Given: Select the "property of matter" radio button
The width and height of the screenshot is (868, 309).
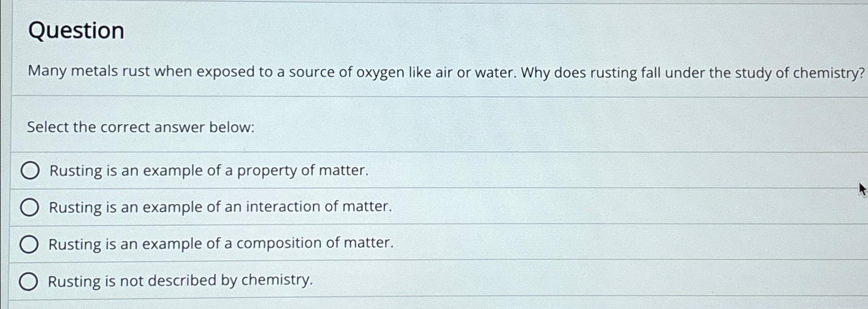Looking at the screenshot, I should coord(30,170).
